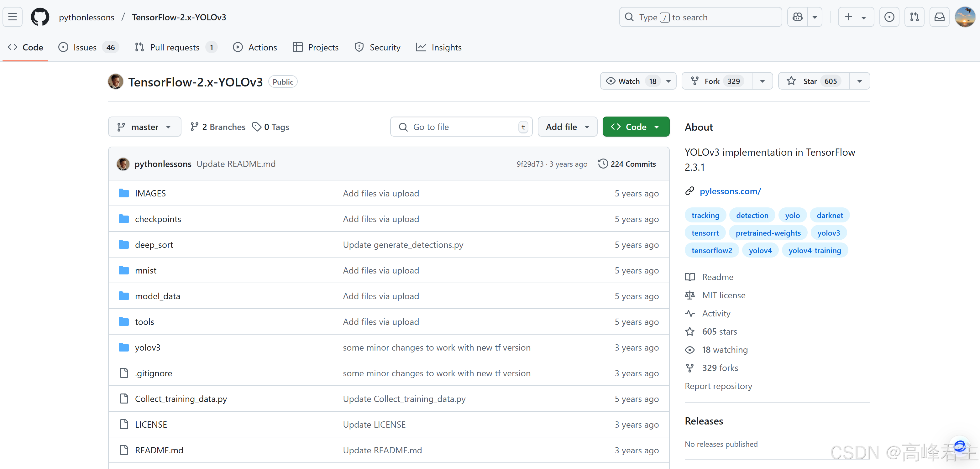
Task: Switch to the Issues tab
Action: click(85, 47)
